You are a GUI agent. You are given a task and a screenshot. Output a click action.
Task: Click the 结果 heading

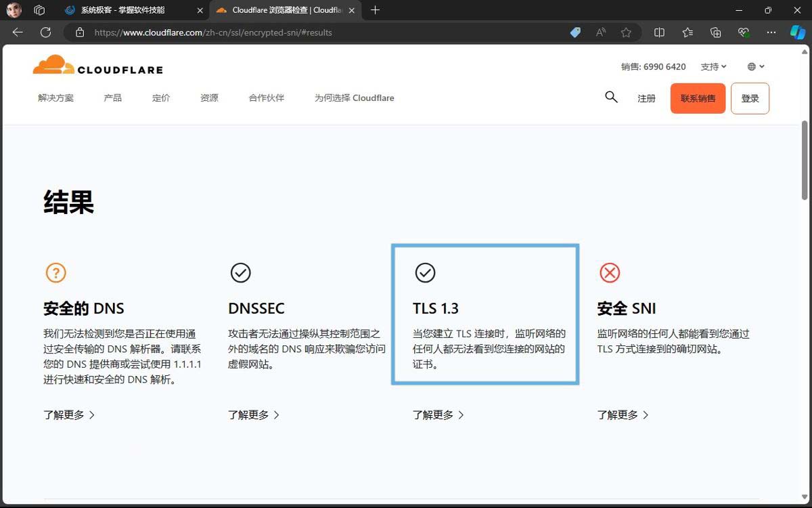pos(68,202)
